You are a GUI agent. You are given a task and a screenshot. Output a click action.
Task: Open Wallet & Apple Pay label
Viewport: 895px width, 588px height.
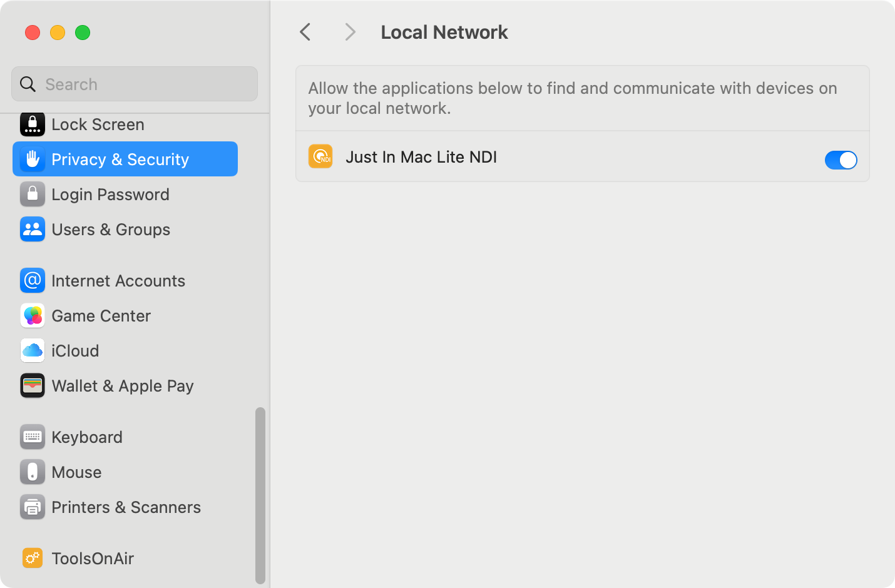click(x=123, y=386)
